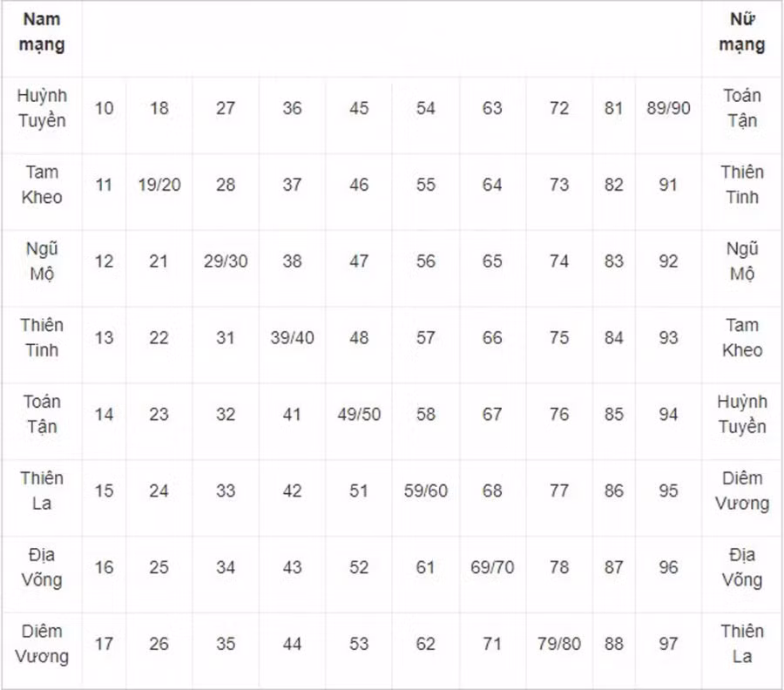Select "Huỳnh Tuyền" in the Nam mạng column

tap(42, 108)
